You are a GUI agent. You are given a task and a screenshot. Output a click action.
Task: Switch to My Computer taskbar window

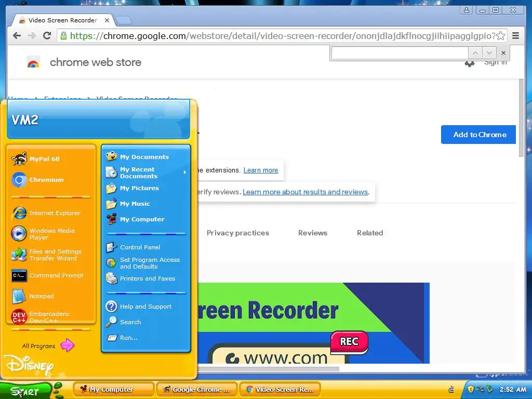click(x=113, y=390)
